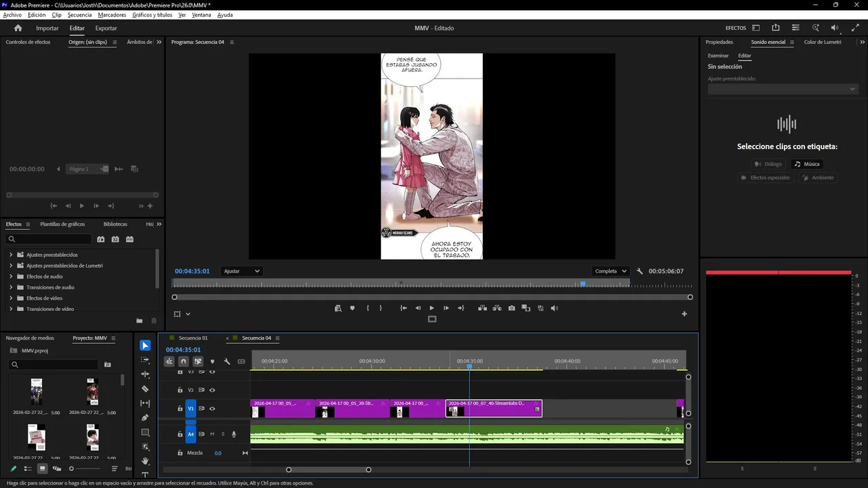Click the Program monitor button editor plus
This screenshot has width=868, height=488.
(684, 314)
